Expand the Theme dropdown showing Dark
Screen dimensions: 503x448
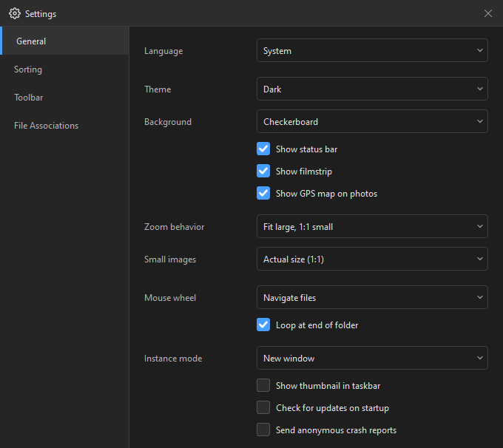372,89
